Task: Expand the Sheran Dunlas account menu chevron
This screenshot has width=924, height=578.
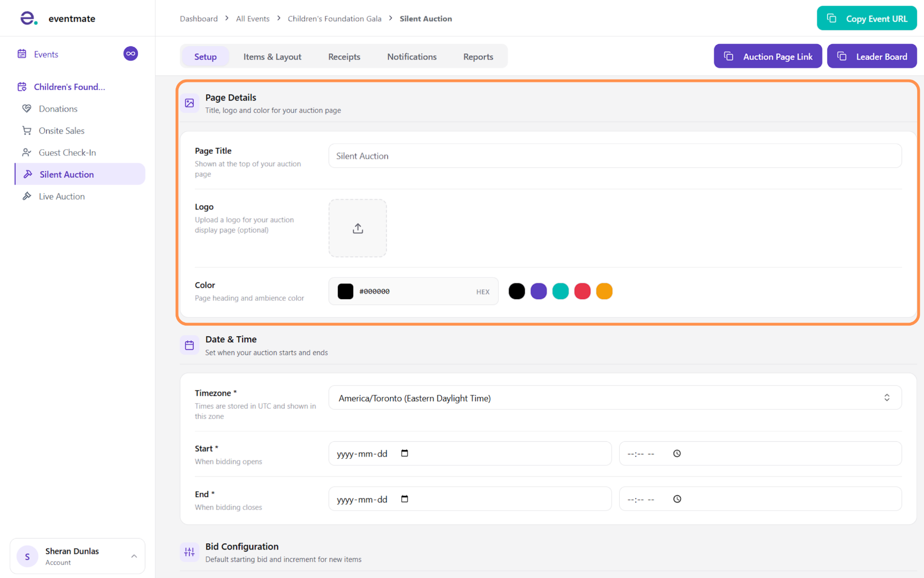Action: tap(134, 556)
